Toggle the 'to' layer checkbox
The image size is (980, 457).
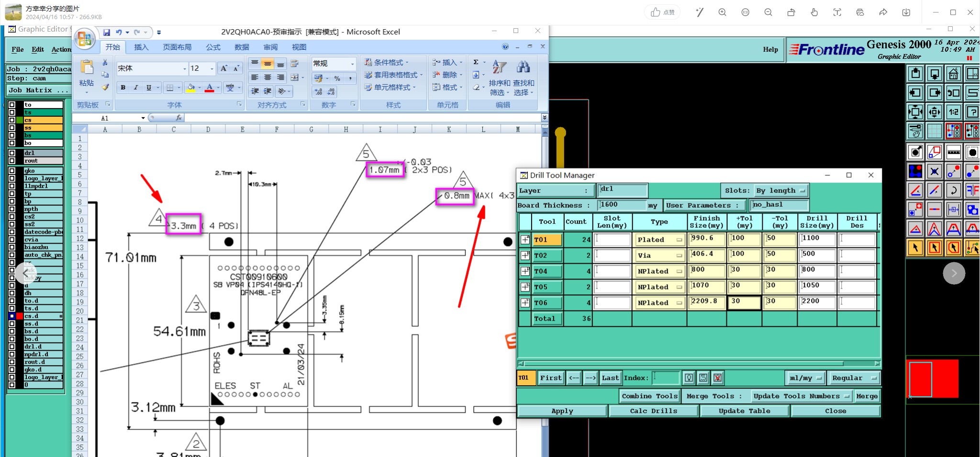point(12,104)
